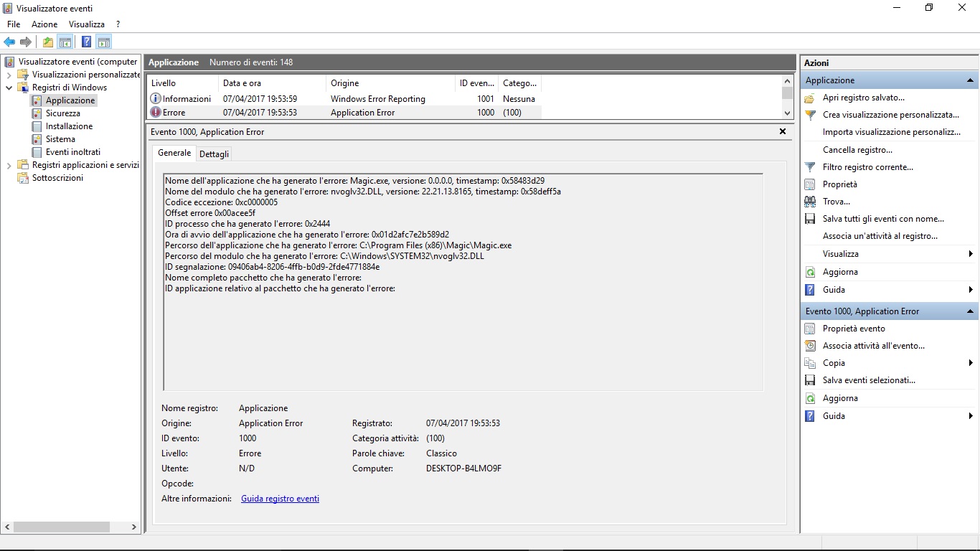
Task: Open Guida submenu arrow under Evento 1000
Action: [x=971, y=416]
